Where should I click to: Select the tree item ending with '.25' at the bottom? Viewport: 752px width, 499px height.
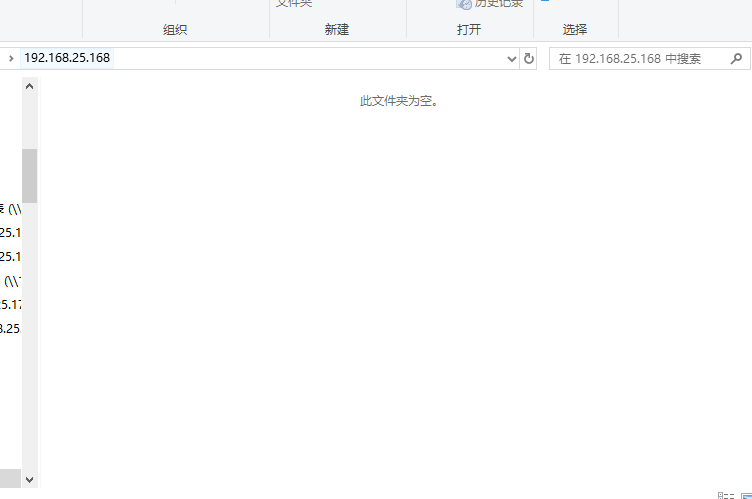tap(10, 329)
